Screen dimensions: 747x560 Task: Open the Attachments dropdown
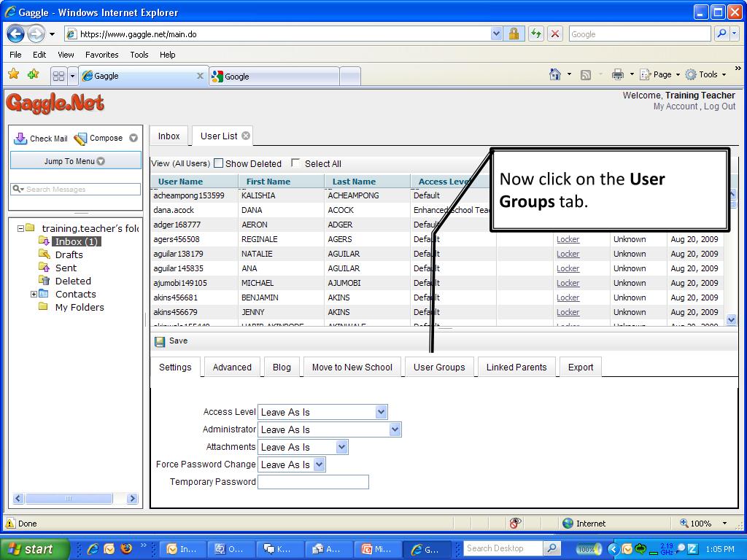(x=341, y=447)
